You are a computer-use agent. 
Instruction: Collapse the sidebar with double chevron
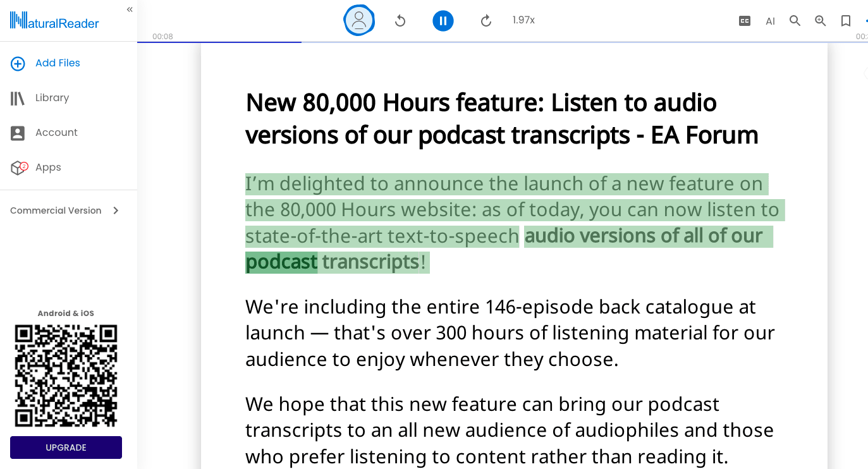pos(130,9)
